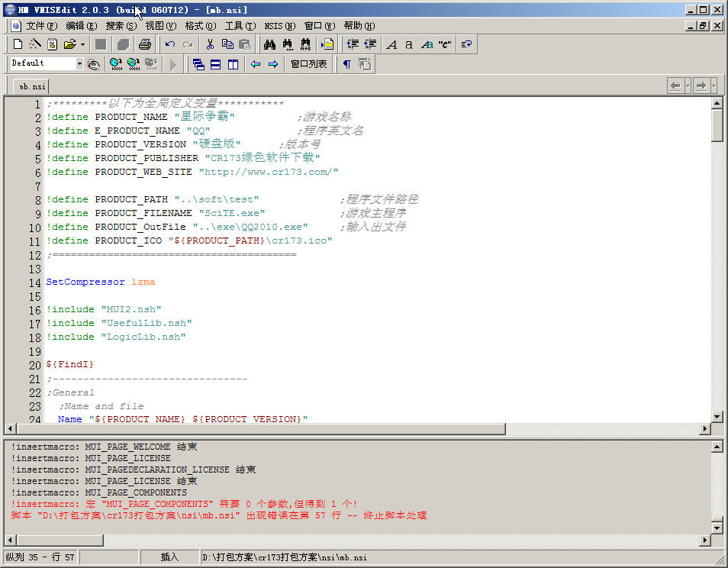Click line 14 SetCompressor lzma
Viewport: 728px width, 568px height.
click(100, 282)
